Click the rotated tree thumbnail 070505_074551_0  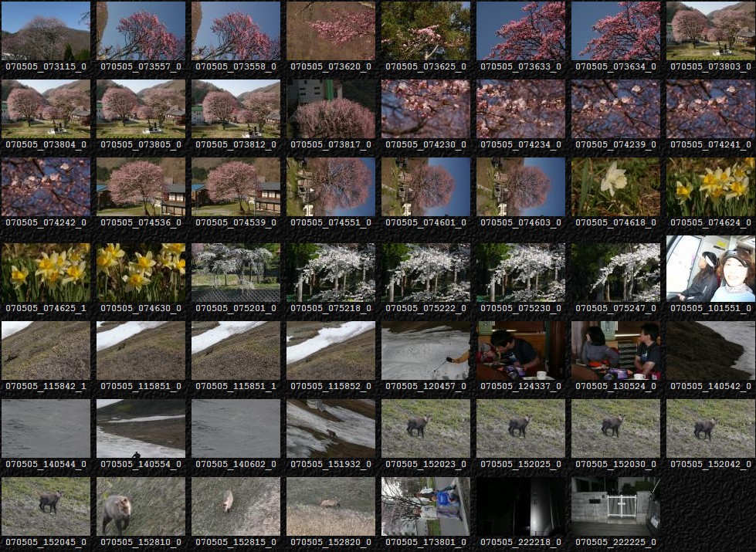click(x=331, y=187)
